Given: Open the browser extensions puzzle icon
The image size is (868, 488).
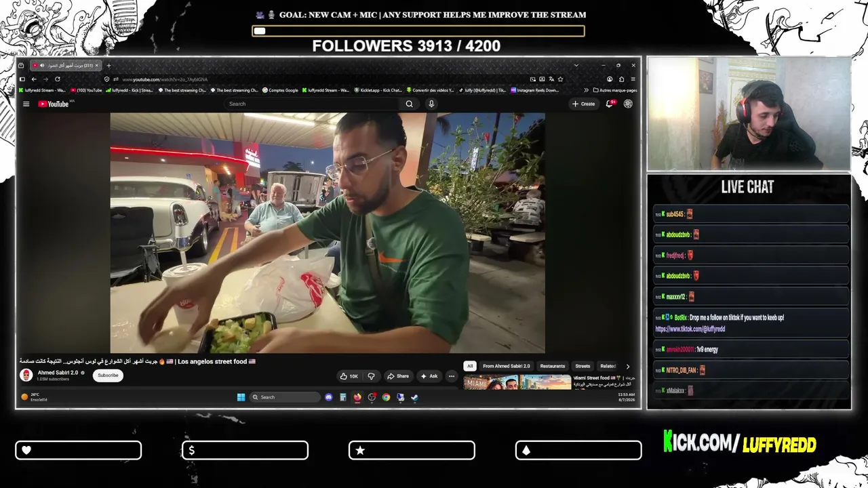Looking at the screenshot, I should [x=621, y=79].
